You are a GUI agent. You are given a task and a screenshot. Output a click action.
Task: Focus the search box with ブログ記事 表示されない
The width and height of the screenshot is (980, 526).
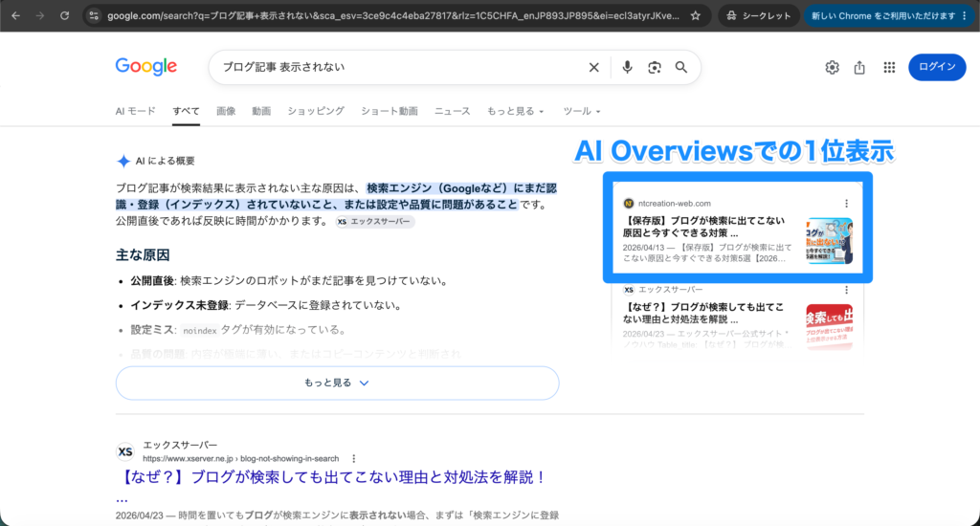pyautogui.click(x=400, y=67)
